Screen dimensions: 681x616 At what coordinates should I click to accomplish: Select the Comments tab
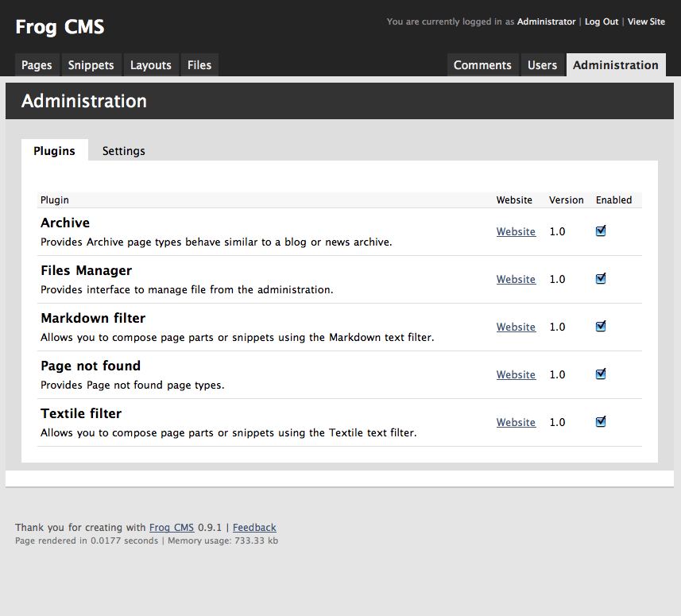tap(482, 65)
